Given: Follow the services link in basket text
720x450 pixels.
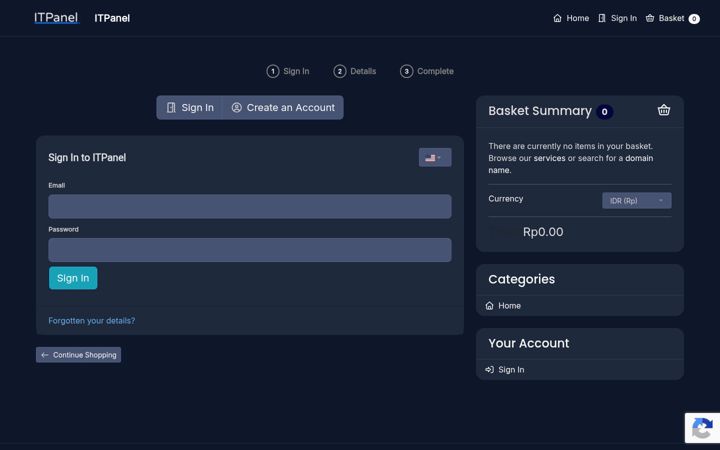Looking at the screenshot, I should click(549, 158).
